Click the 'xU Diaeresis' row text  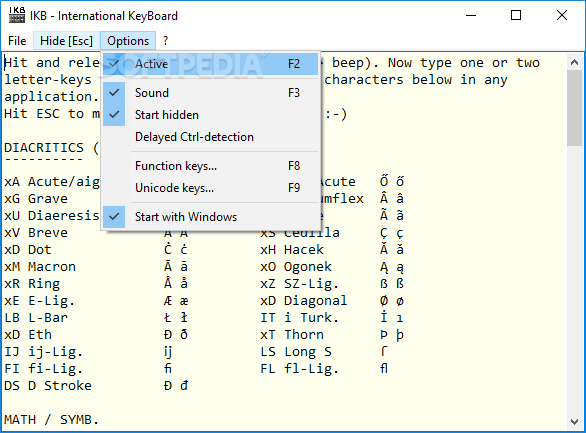52,216
